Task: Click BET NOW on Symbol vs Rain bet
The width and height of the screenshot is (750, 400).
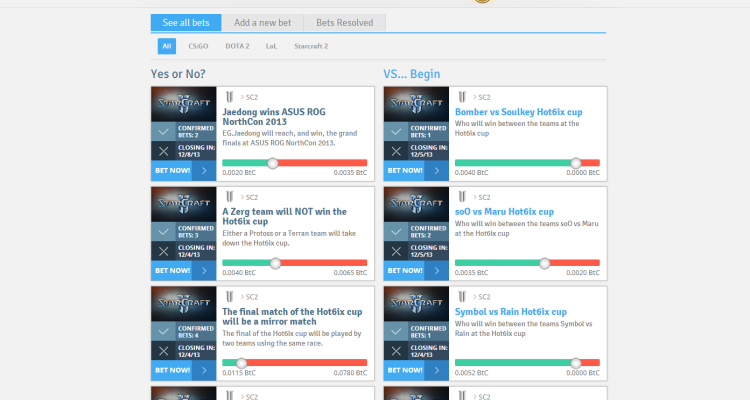Action: (405, 370)
